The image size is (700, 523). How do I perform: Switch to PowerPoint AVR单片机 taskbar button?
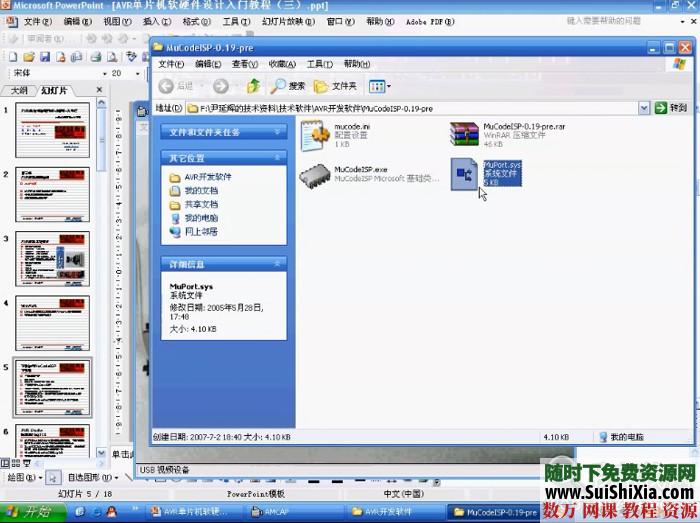[194, 512]
